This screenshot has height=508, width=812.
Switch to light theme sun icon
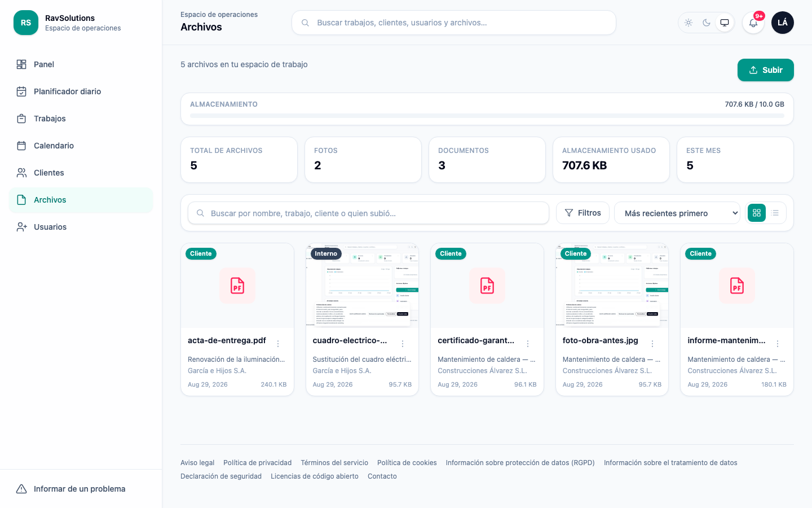pos(689,23)
